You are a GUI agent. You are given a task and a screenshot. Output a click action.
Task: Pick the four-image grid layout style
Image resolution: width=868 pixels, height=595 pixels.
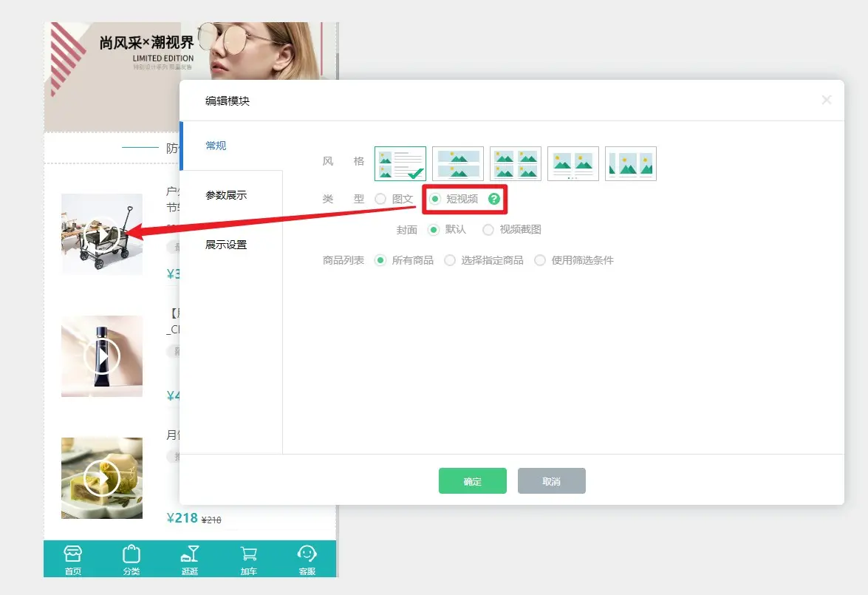click(515, 163)
